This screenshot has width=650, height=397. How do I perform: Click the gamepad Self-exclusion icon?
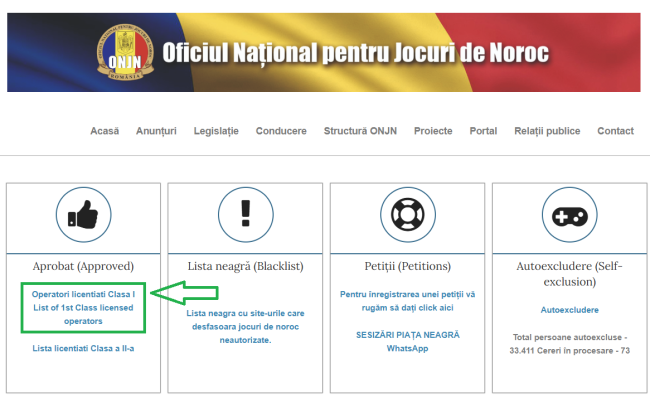coord(570,215)
